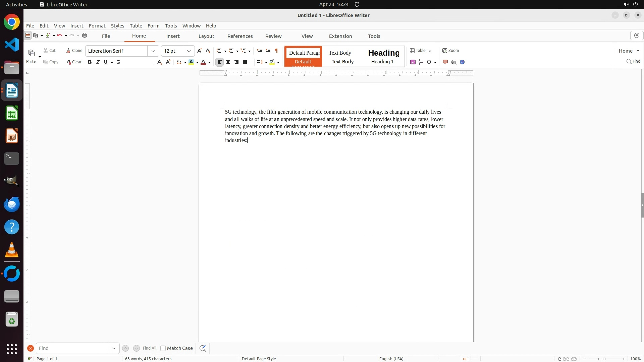Screen dimensions: 644x362
Task: Apply strikethrough formatting
Action: click(118, 62)
